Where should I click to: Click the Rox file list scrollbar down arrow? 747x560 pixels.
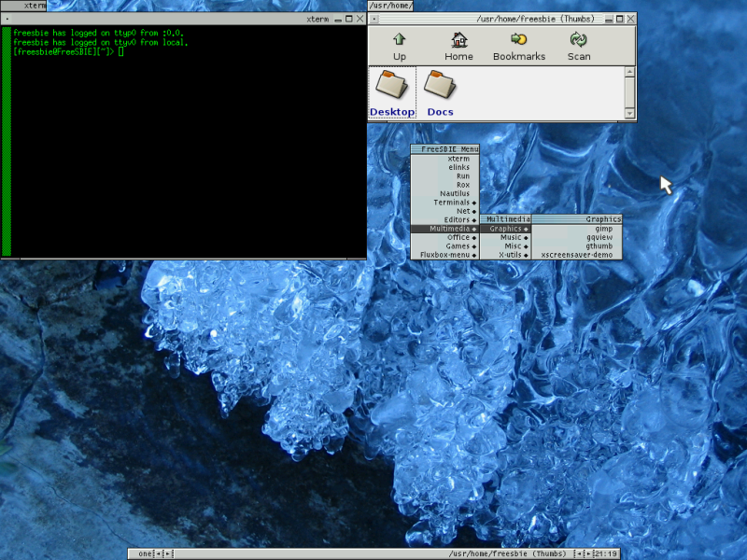(630, 113)
